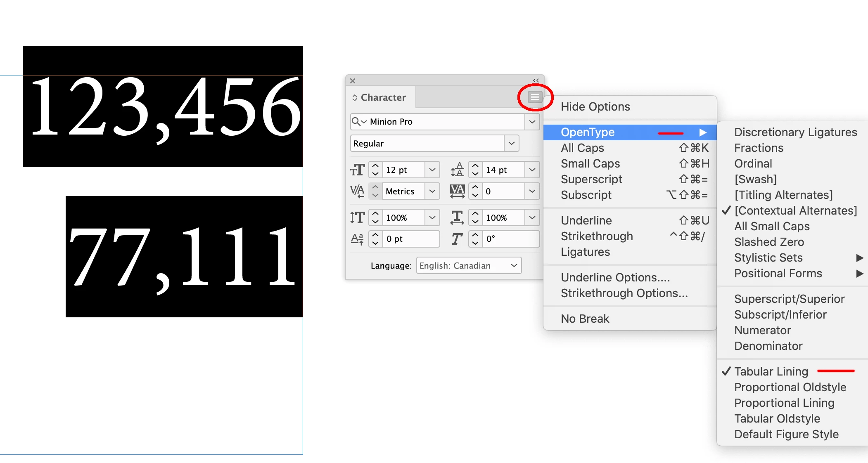The image size is (868, 463).
Task: Click the baseline shift 0 pt field
Action: (411, 239)
